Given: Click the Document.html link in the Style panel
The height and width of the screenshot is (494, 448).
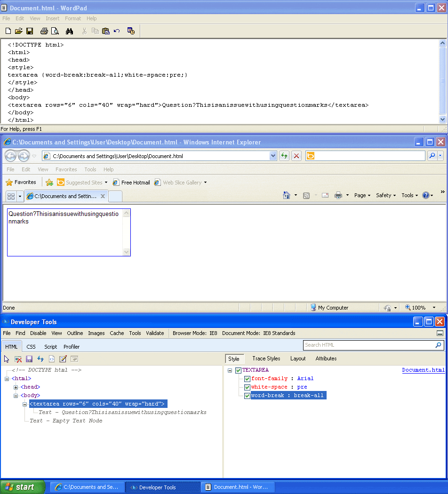Looking at the screenshot, I should tap(423, 370).
